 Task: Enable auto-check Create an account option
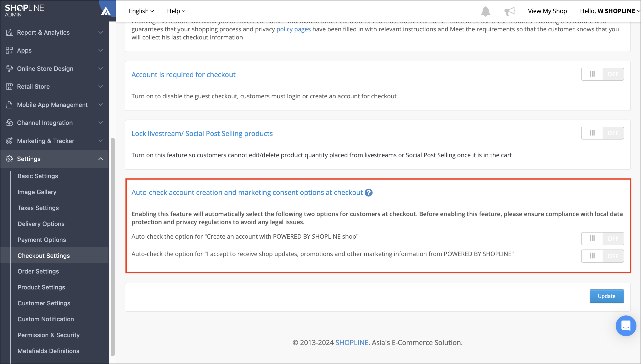[602, 238]
